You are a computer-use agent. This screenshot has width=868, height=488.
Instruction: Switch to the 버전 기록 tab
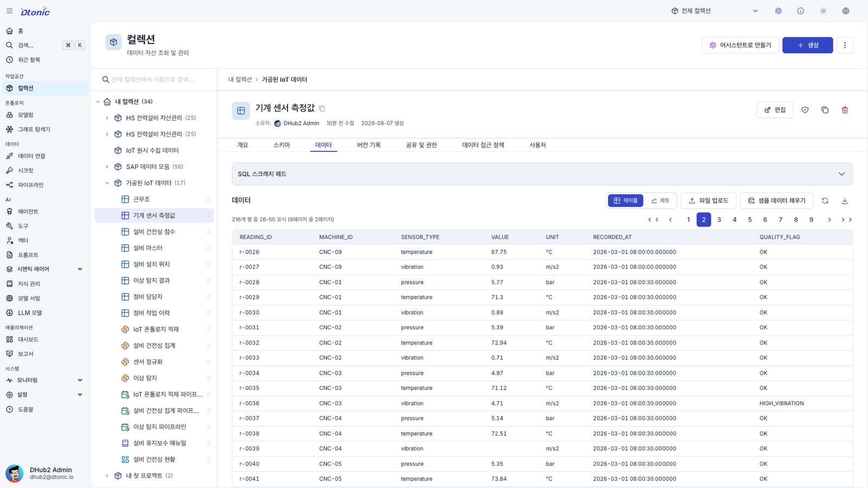(x=369, y=145)
